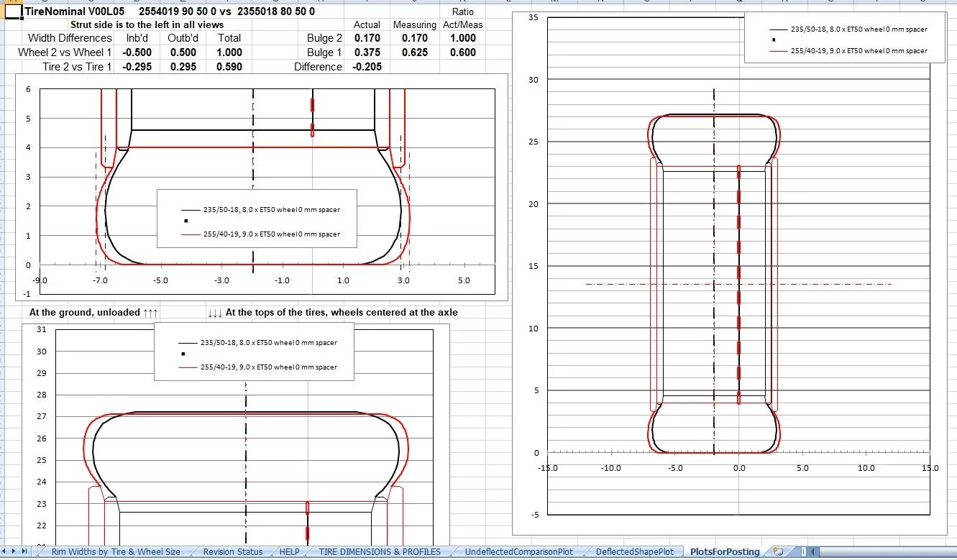
Task: Click the 0.500 outboard wheel value
Action: point(183,52)
